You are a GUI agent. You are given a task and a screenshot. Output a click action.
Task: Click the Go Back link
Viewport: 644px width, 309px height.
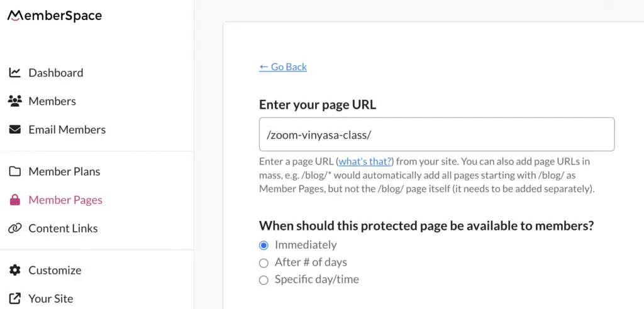pos(283,67)
